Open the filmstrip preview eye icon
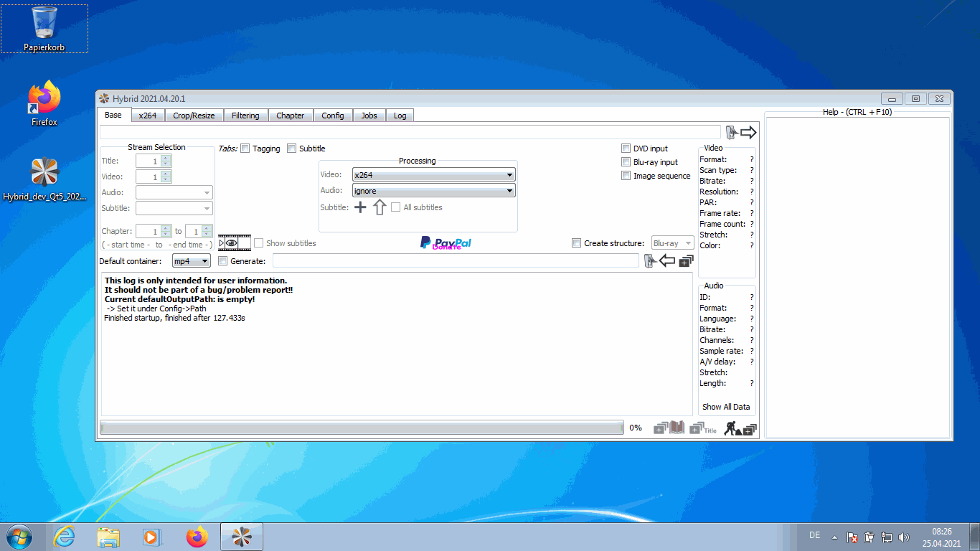Screen dimensions: 980x551 pos(234,243)
